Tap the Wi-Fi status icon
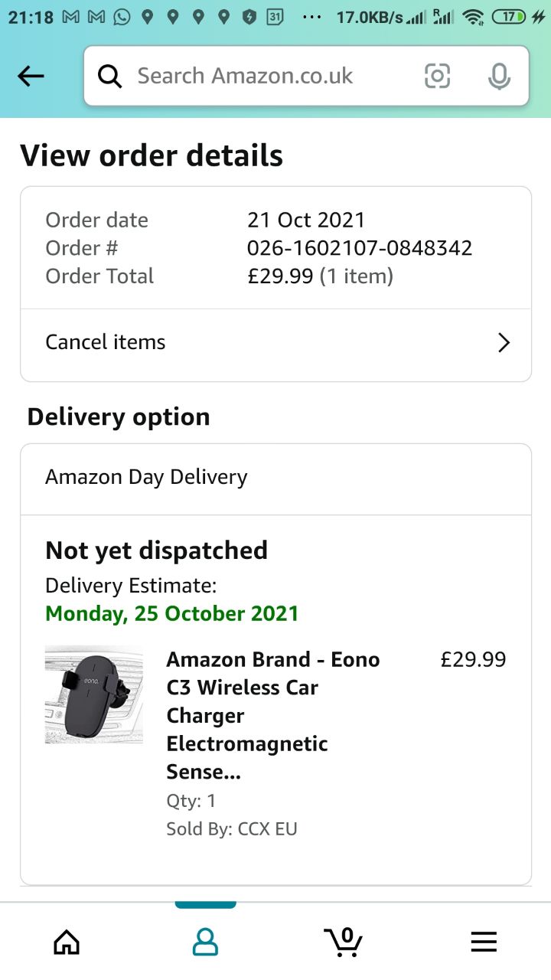 (474, 17)
